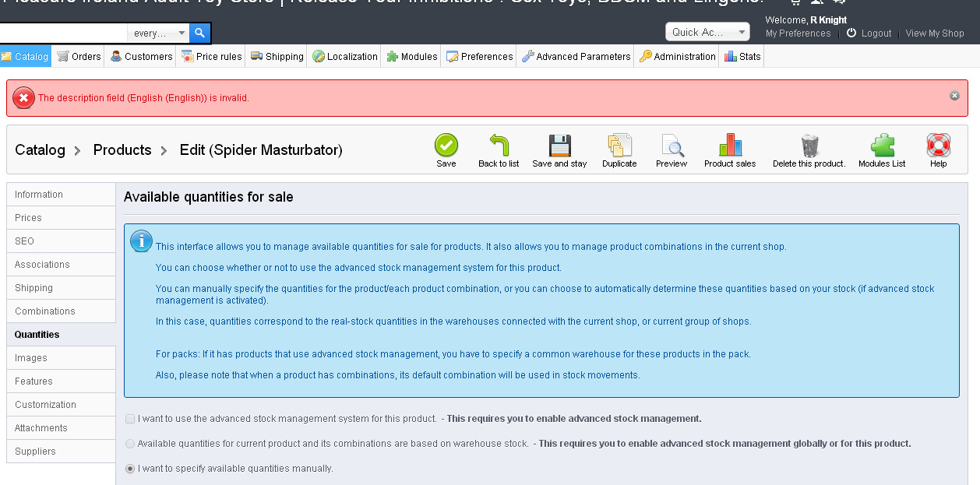Open Product sales bar chart icon
The height and width of the screenshot is (485, 980).
tap(730, 145)
